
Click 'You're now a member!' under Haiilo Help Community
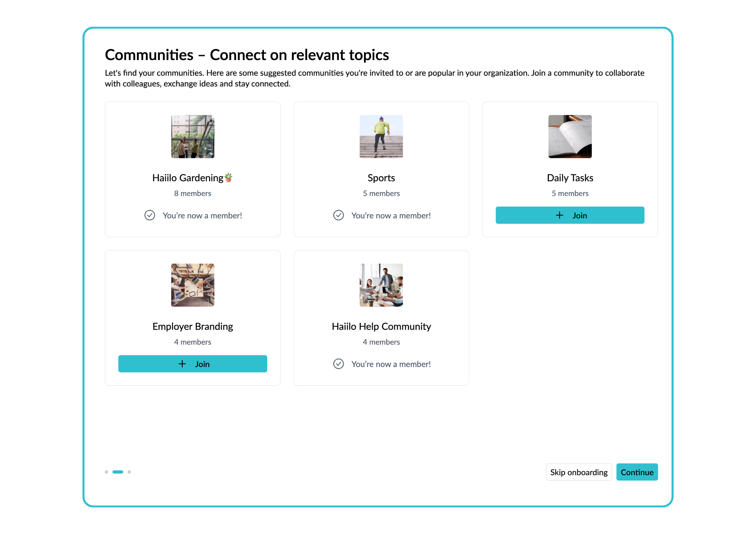click(391, 364)
